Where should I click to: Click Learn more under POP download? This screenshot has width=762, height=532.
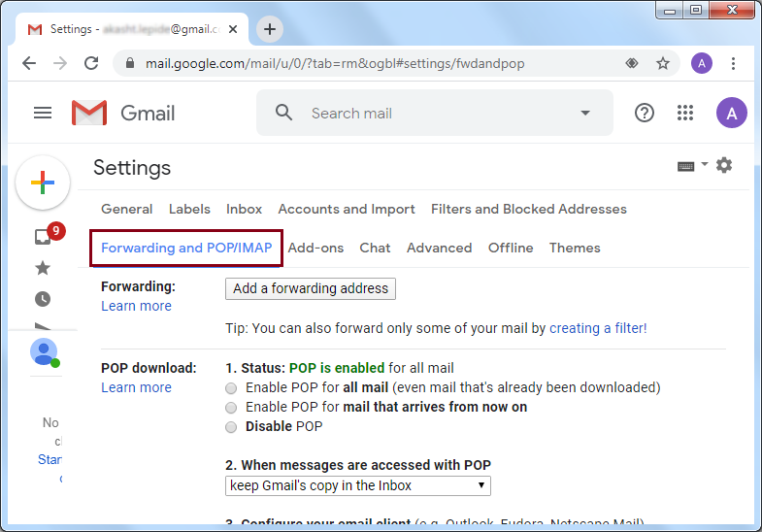tap(136, 387)
